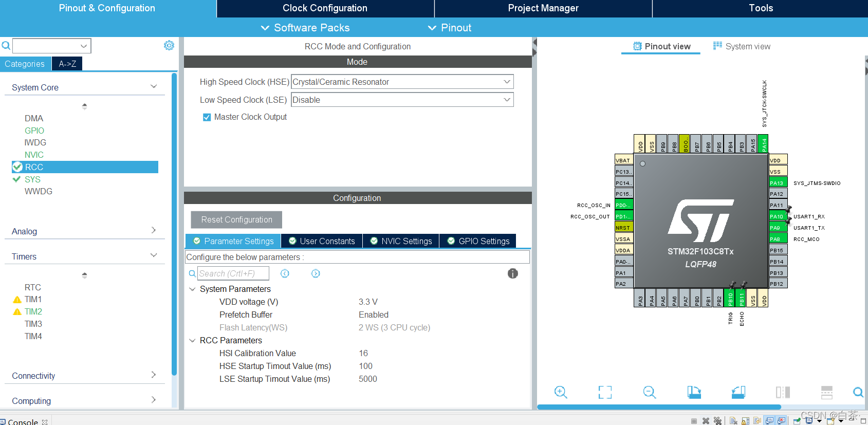Rotate chip clockwise icon
The height and width of the screenshot is (425, 868).
click(x=694, y=392)
